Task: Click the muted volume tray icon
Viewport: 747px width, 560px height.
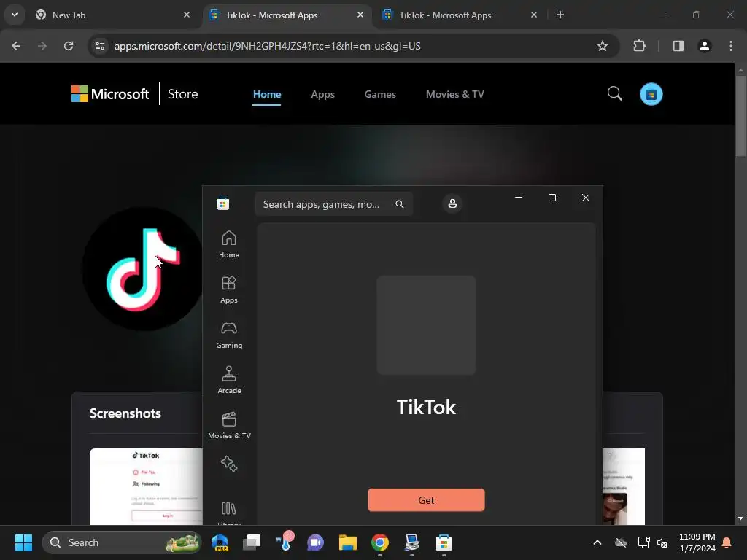Action: point(662,542)
